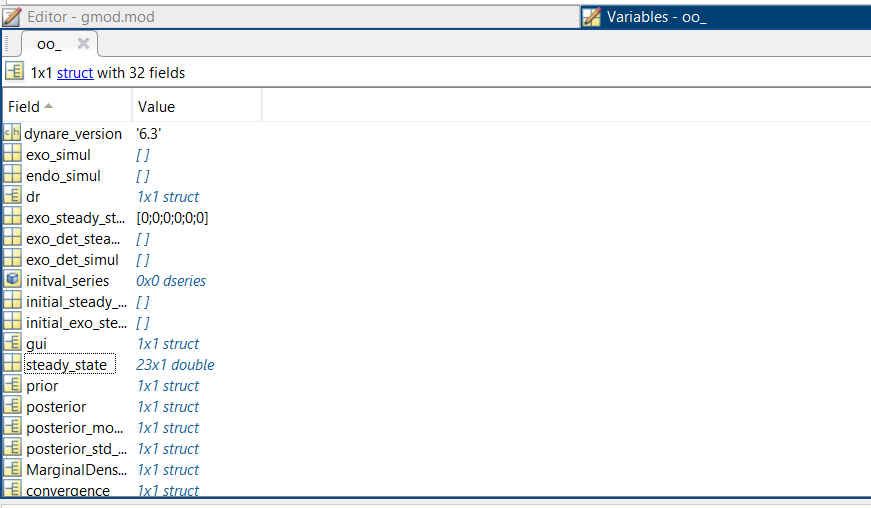Click the struct icon beside 1x1 struct header
The image size is (871, 508).
click(x=14, y=72)
